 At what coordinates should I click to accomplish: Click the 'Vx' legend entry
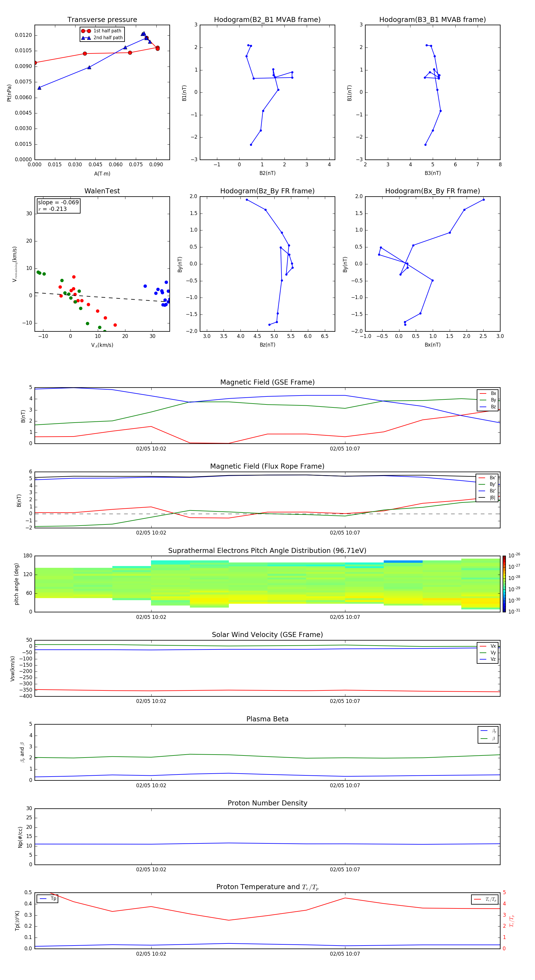tap(488, 646)
